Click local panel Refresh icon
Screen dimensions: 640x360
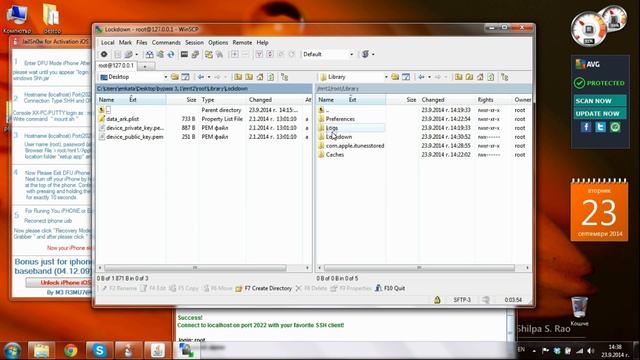click(270, 77)
